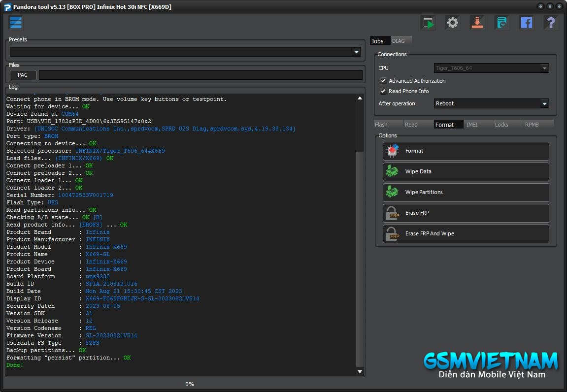Click the log scrollbar down arrow

pos(360,371)
